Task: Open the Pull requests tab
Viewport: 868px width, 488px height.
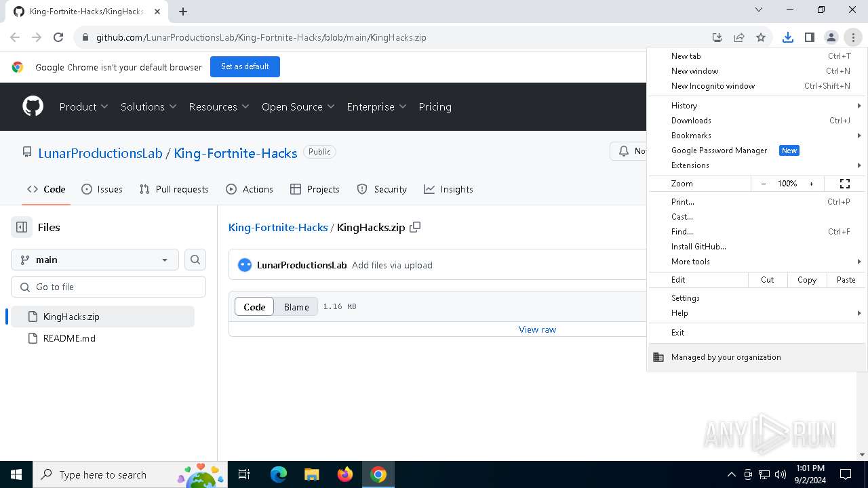Action: [x=174, y=189]
